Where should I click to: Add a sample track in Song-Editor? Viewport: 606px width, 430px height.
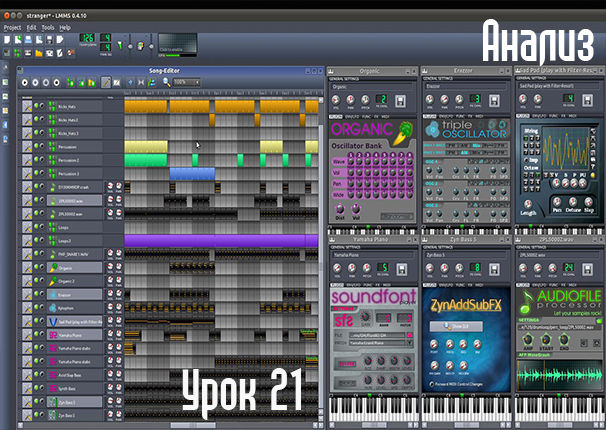tap(82, 82)
